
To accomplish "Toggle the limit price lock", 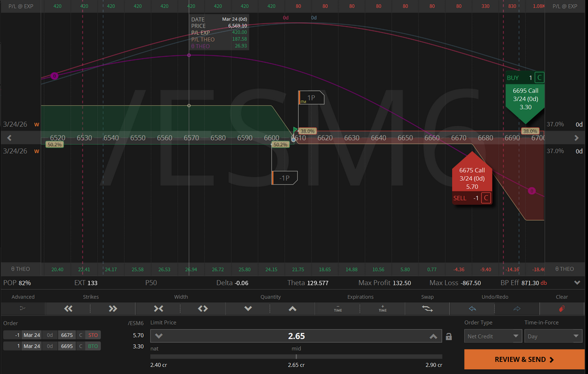I will (x=449, y=337).
